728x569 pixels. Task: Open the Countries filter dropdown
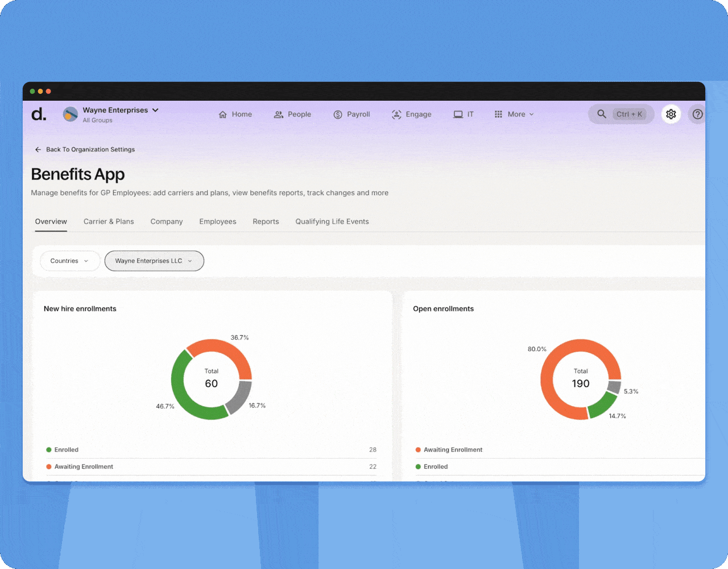coord(69,261)
